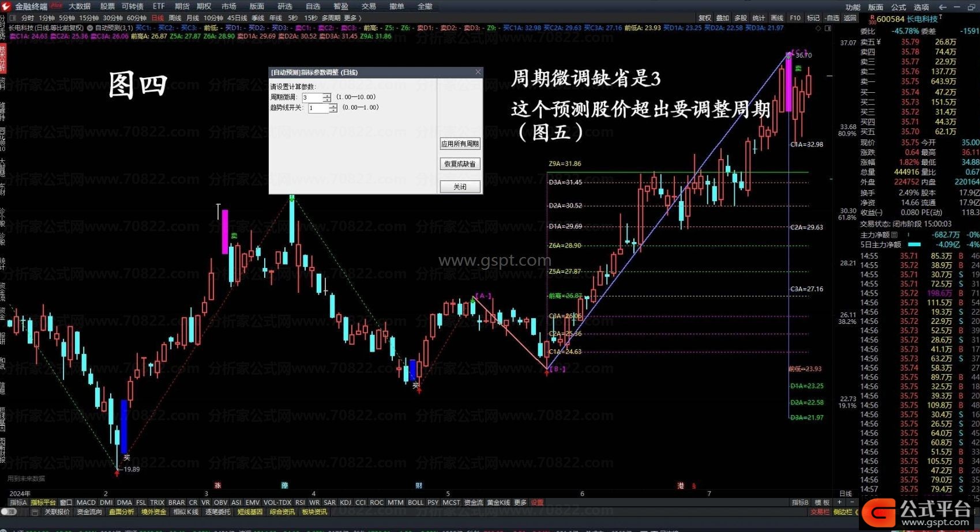This screenshot has height=532, width=980.
Task: Click the 多股 toolbar button
Action: (741, 18)
